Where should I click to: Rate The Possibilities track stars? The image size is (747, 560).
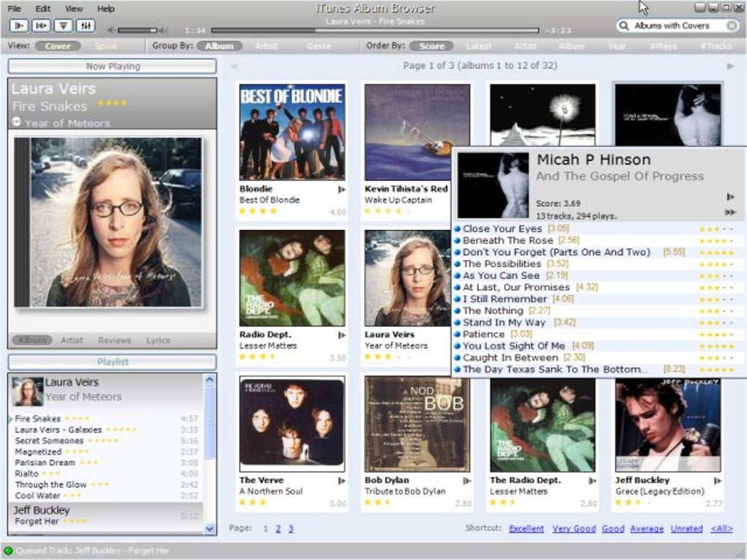click(x=716, y=264)
